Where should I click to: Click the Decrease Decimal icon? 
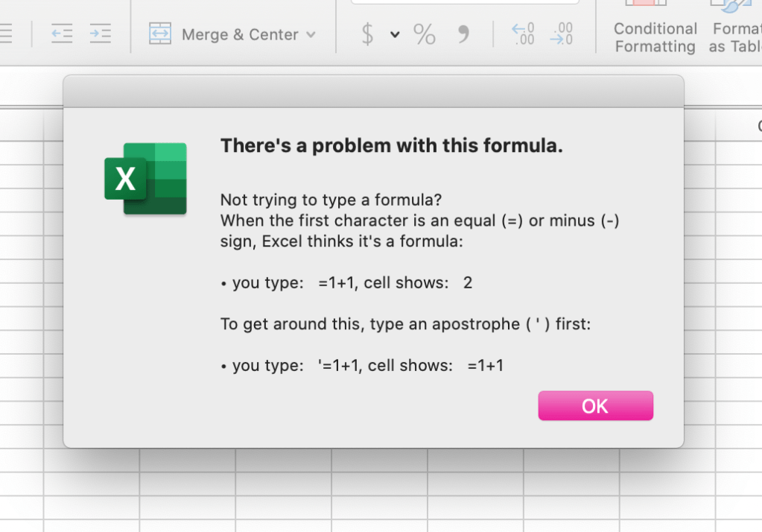pos(562,34)
